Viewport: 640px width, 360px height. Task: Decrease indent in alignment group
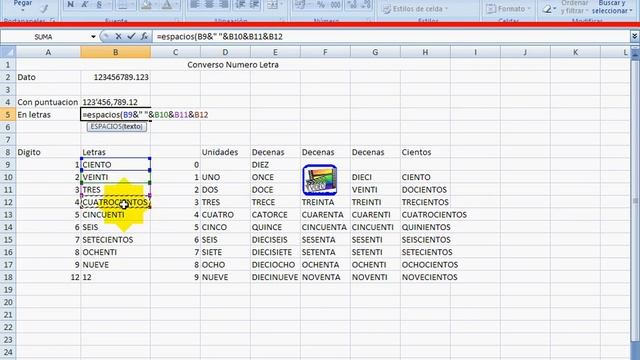pyautogui.click(x=240, y=4)
